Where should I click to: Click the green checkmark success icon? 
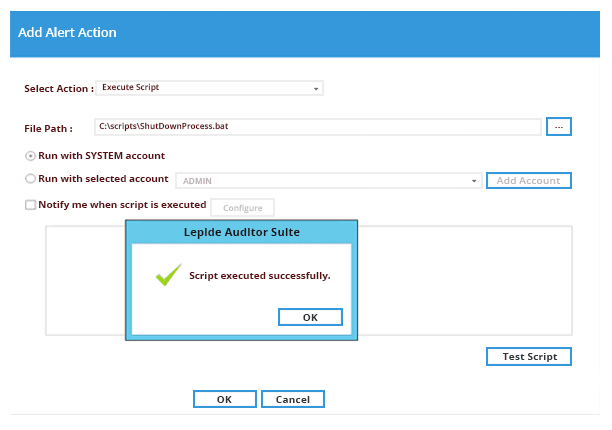(168, 275)
